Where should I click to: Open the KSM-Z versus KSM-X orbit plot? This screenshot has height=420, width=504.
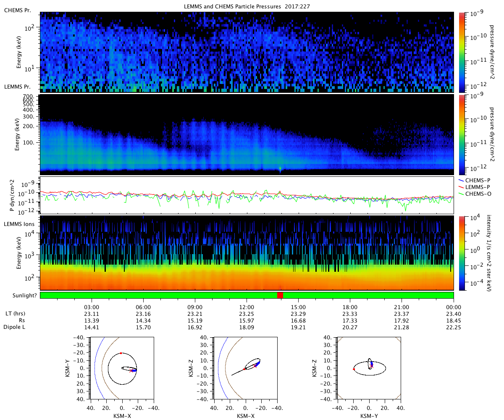coord(246,368)
